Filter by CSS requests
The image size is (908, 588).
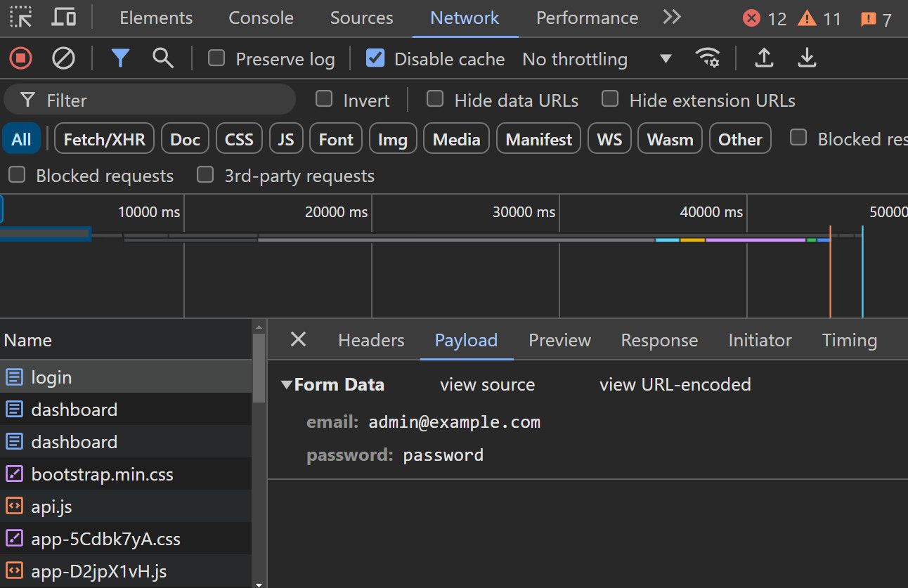239,139
